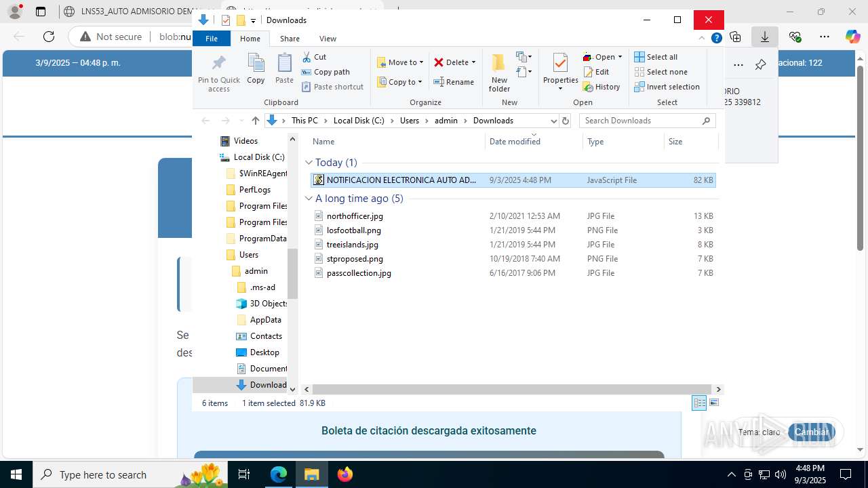Select Videos in navigation tree
868x488 pixels.
pyautogui.click(x=239, y=141)
